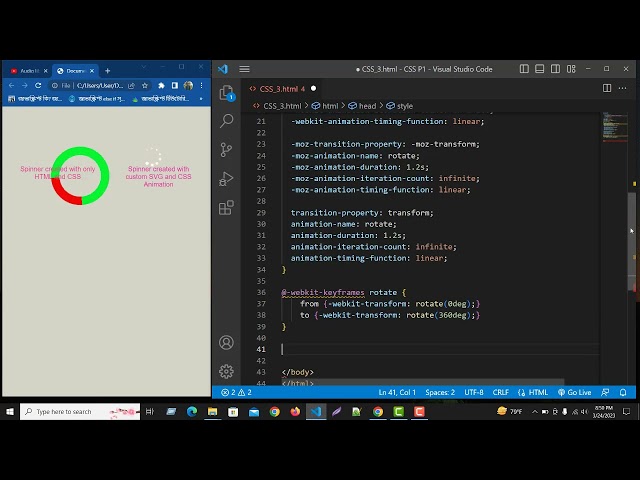Open the Accounts menu icon
640x480 pixels.
point(227,342)
